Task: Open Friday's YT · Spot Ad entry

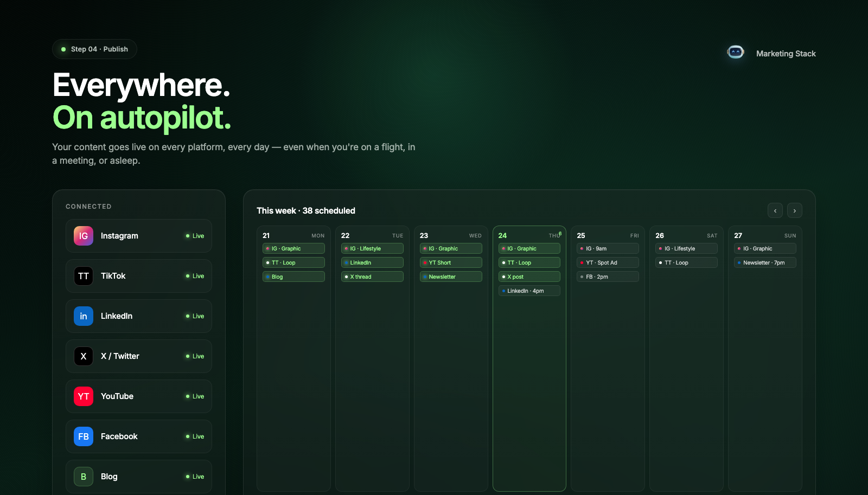Action: pos(608,262)
